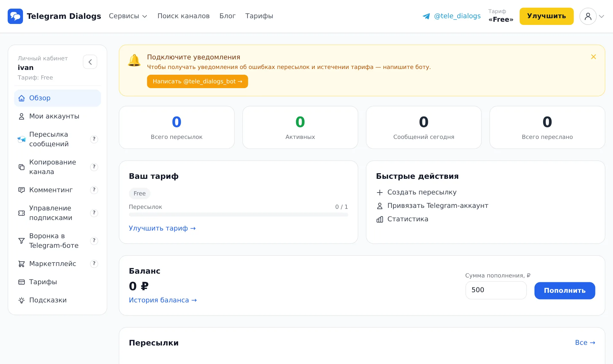The width and height of the screenshot is (613, 364).
Task: Click Создать пересылку quick action
Action: [416, 192]
